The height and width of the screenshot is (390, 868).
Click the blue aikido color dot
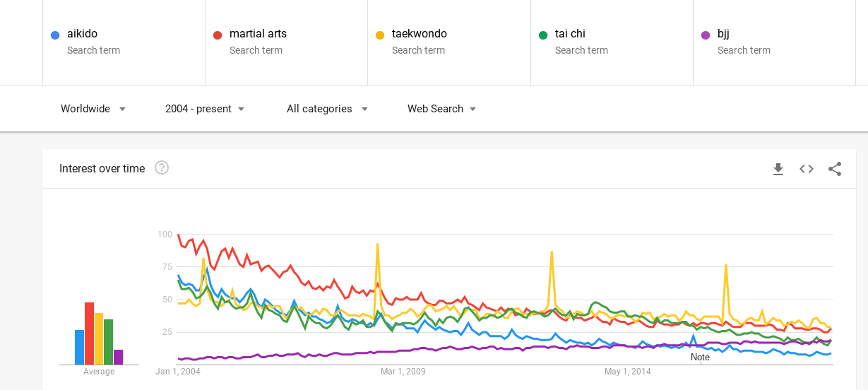55,35
